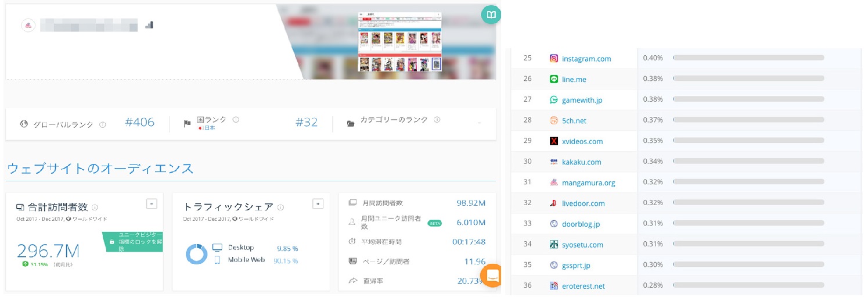Image resolution: width=868 pixels, height=297 pixels.
Task: Click the line.me favicon
Action: [554, 79]
